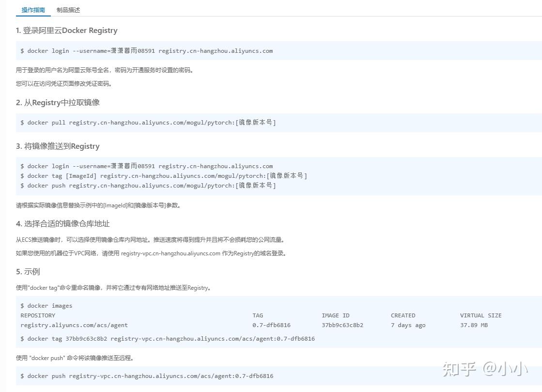Click the REPOSITORY column header text
The height and width of the screenshot is (392, 542).
[x=37, y=315]
